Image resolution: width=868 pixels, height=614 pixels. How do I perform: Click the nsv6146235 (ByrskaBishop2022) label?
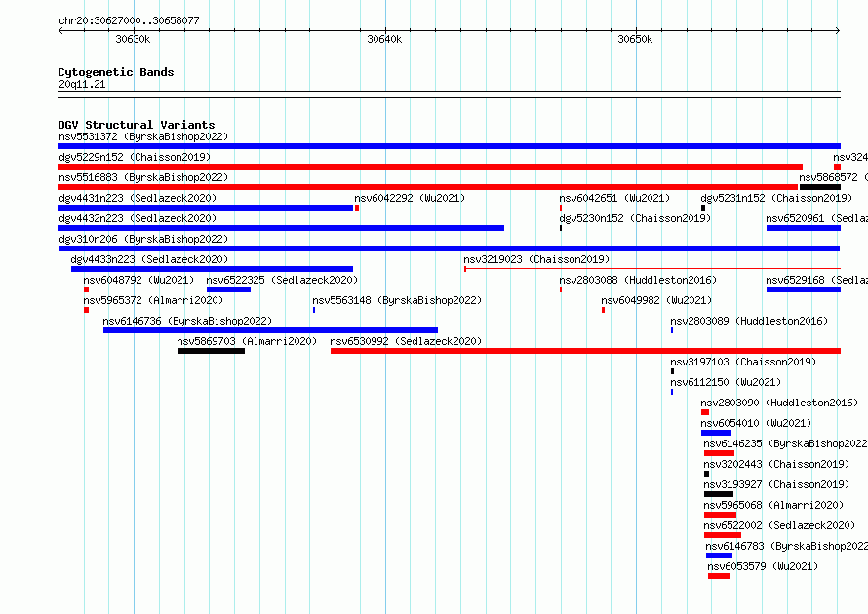pyautogui.click(x=785, y=443)
